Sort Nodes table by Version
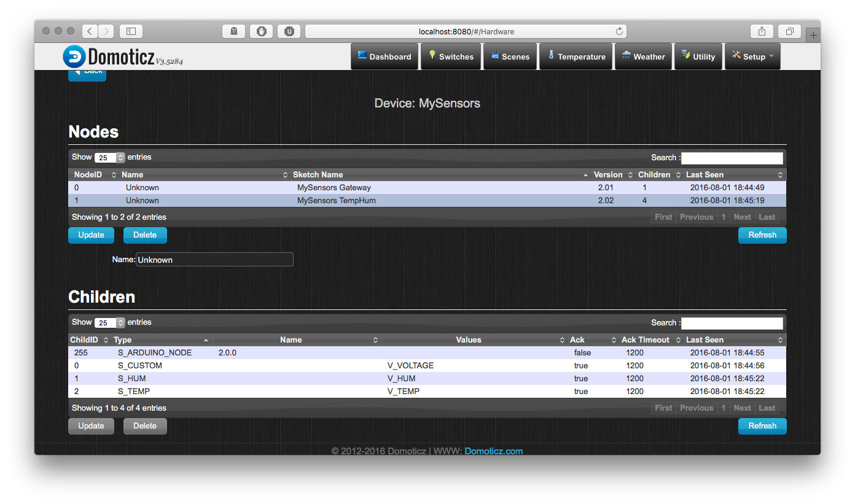This screenshot has width=855, height=504. click(x=612, y=175)
